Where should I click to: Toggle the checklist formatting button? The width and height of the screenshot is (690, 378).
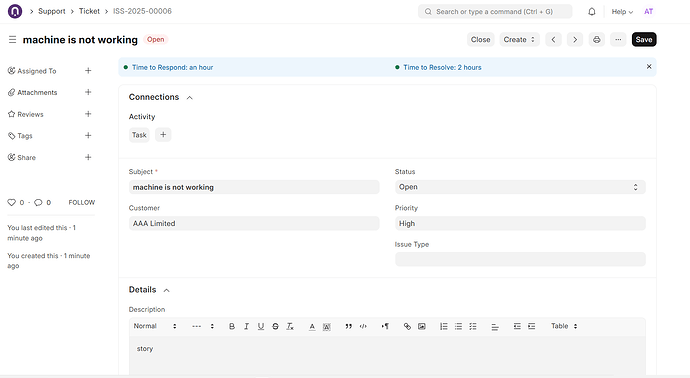pyautogui.click(x=473, y=326)
